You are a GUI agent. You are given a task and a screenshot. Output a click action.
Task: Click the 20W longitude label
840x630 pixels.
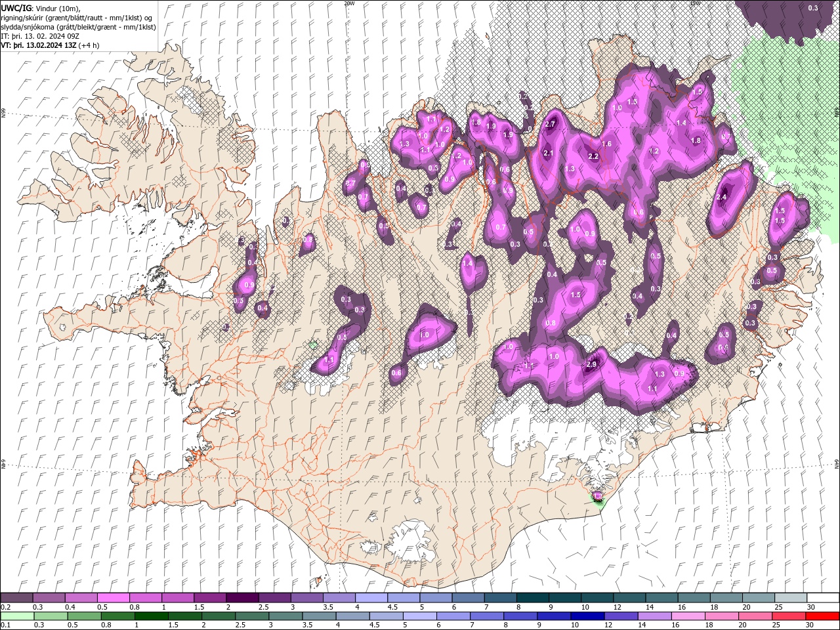pos(349,3)
